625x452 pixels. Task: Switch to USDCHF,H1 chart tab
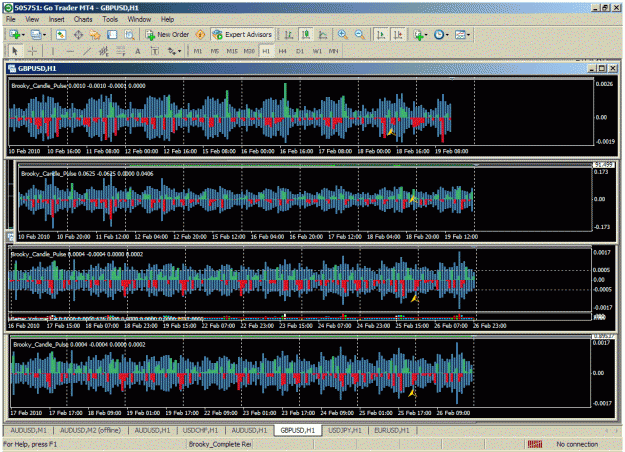(x=200, y=430)
